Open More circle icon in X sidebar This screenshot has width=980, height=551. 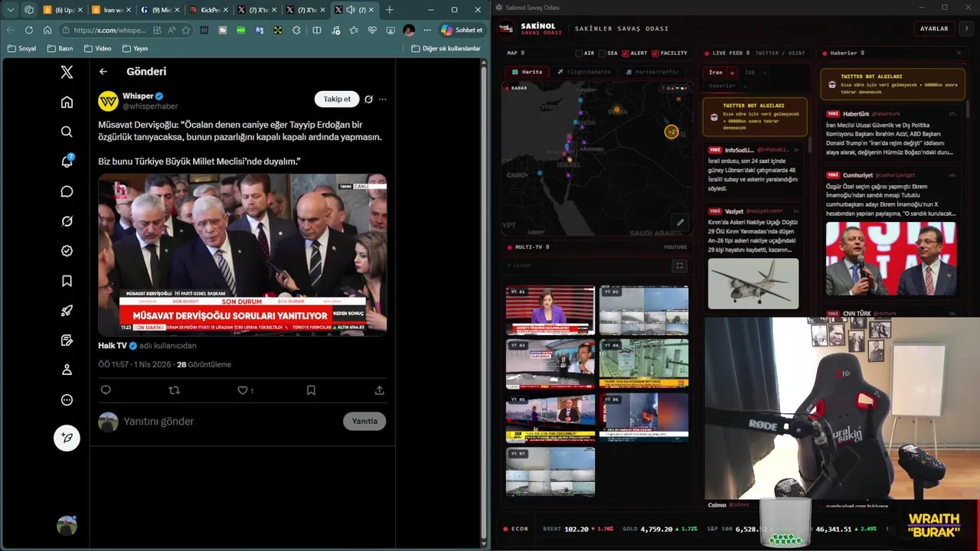pyautogui.click(x=67, y=399)
